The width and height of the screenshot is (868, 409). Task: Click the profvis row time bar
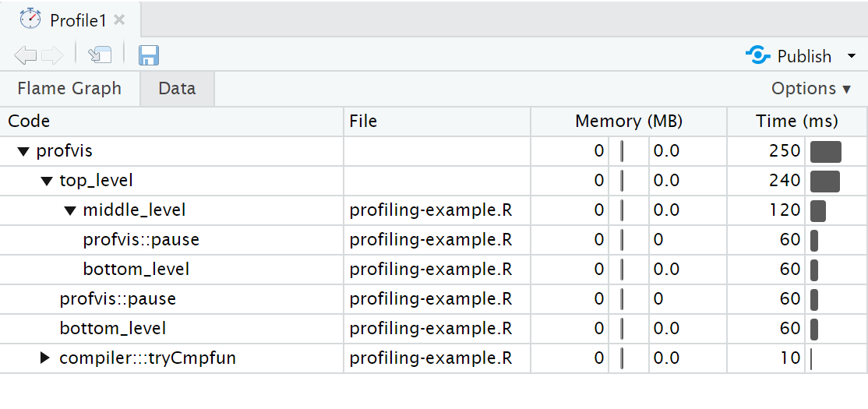point(825,151)
